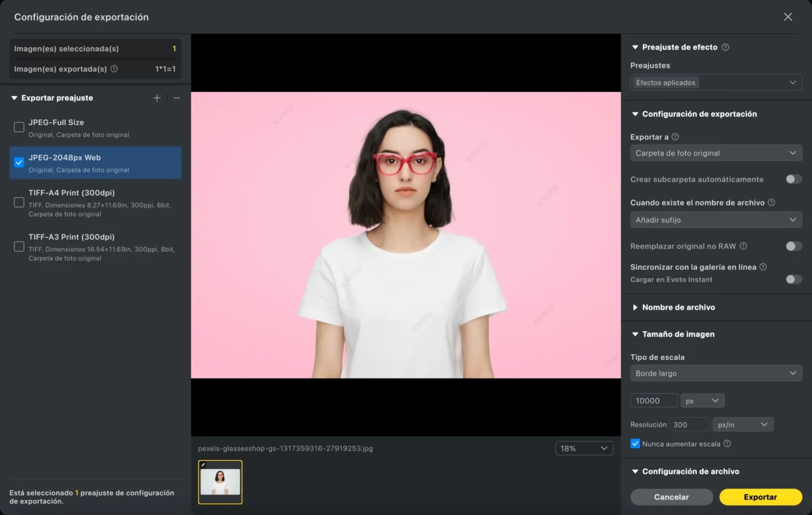
Task: Click help icon next to Reemplazar original no RAW
Action: [x=743, y=246]
